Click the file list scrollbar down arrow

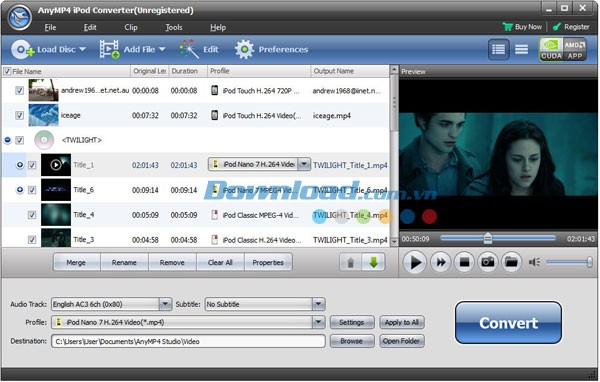pyautogui.click(x=394, y=242)
